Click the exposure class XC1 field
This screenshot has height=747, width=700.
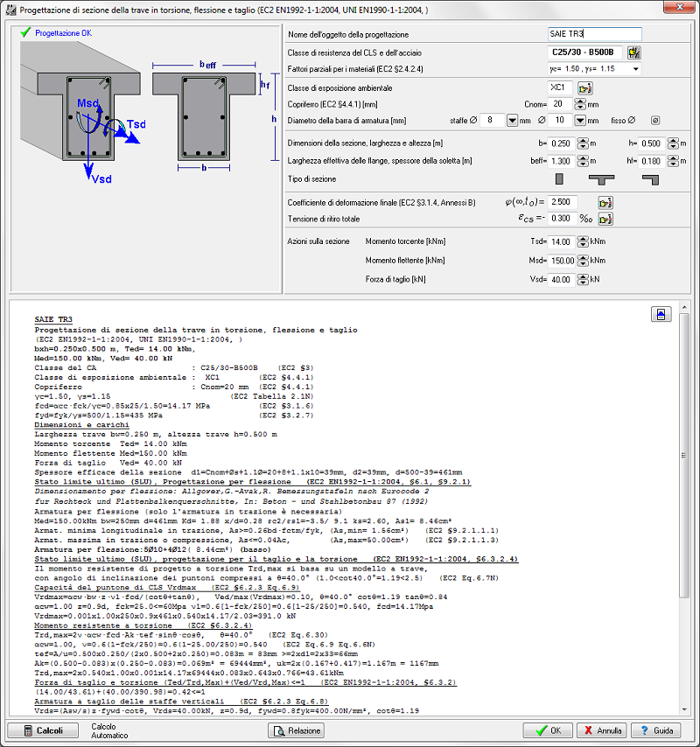click(x=560, y=87)
